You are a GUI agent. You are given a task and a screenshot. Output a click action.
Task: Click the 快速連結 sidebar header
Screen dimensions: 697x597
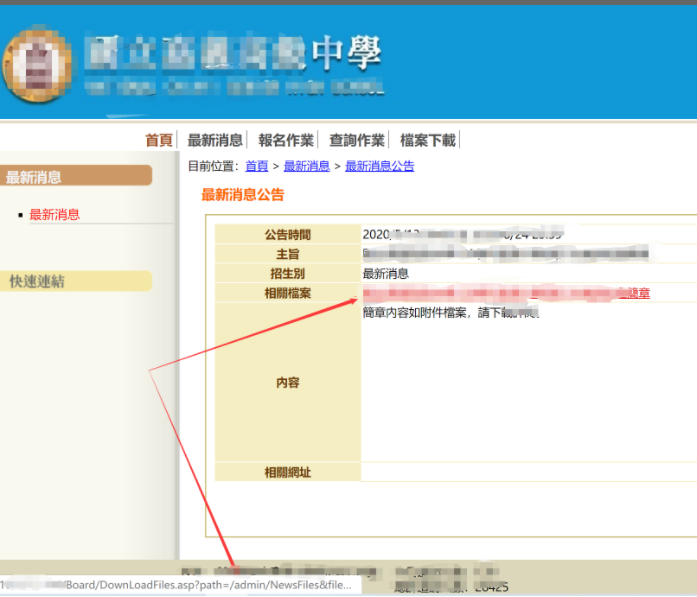[x=75, y=281]
